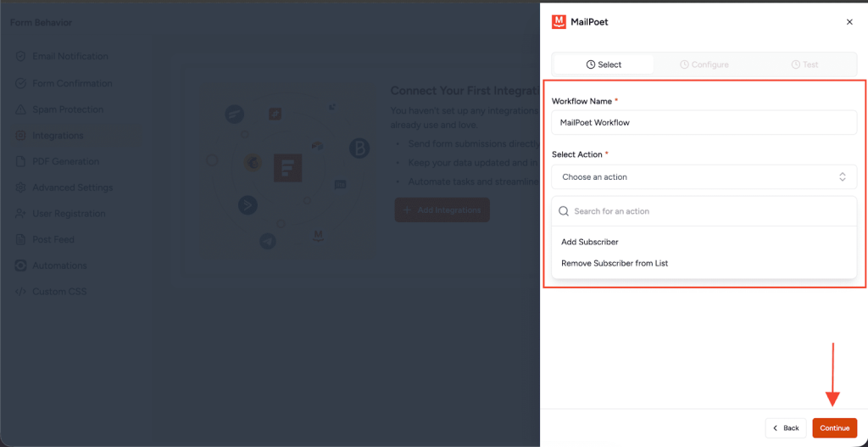Click the clock icon in Select tab
The height and width of the screenshot is (447, 868).
pyautogui.click(x=591, y=64)
